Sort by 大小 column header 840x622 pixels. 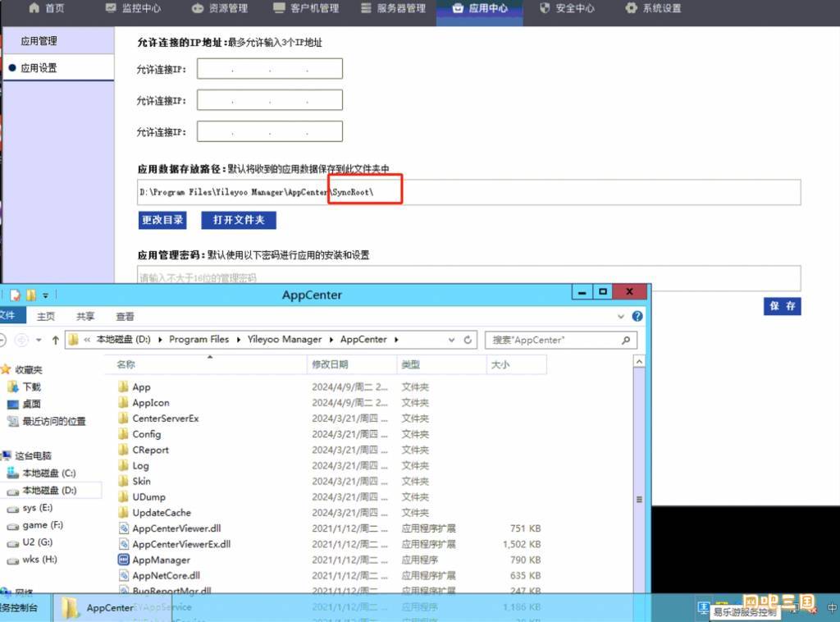pyautogui.click(x=517, y=364)
